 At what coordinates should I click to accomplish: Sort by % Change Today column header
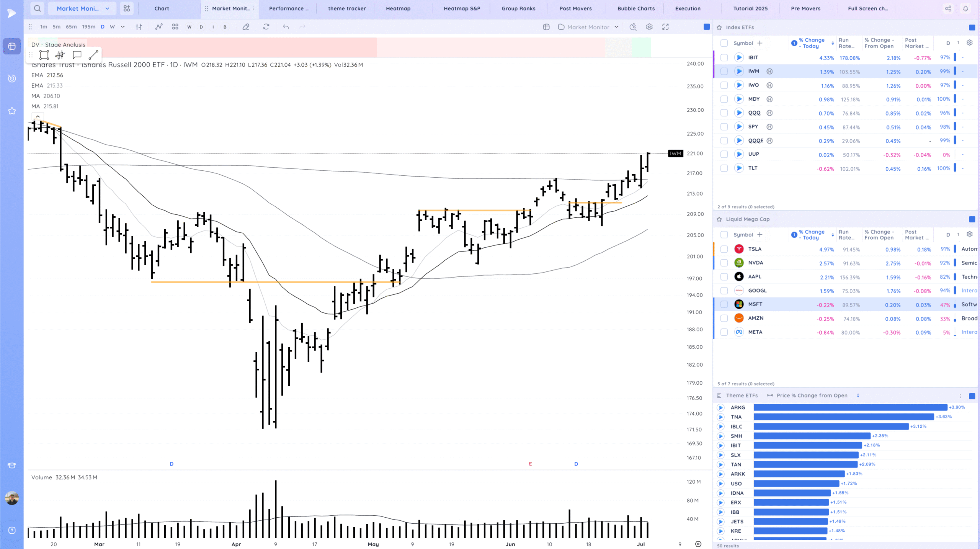(x=811, y=43)
